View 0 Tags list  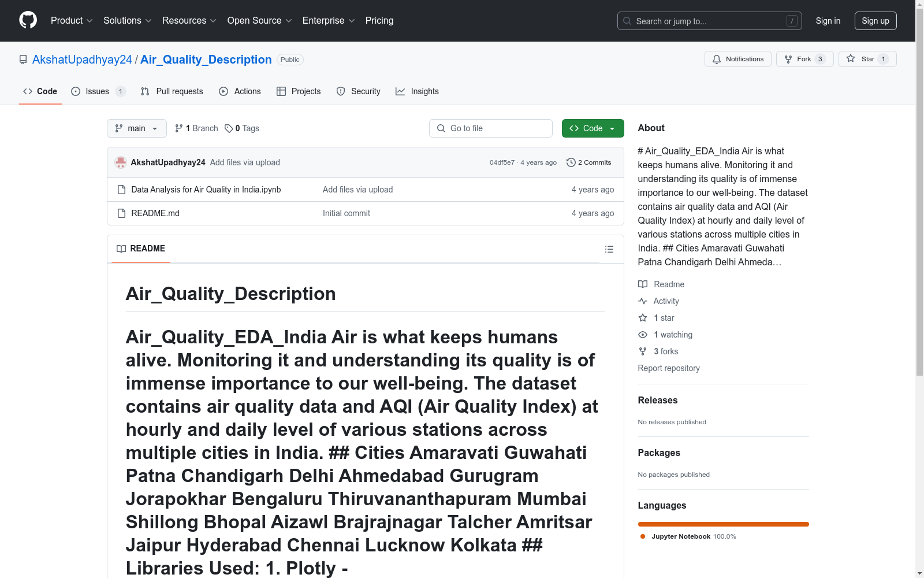[242, 128]
